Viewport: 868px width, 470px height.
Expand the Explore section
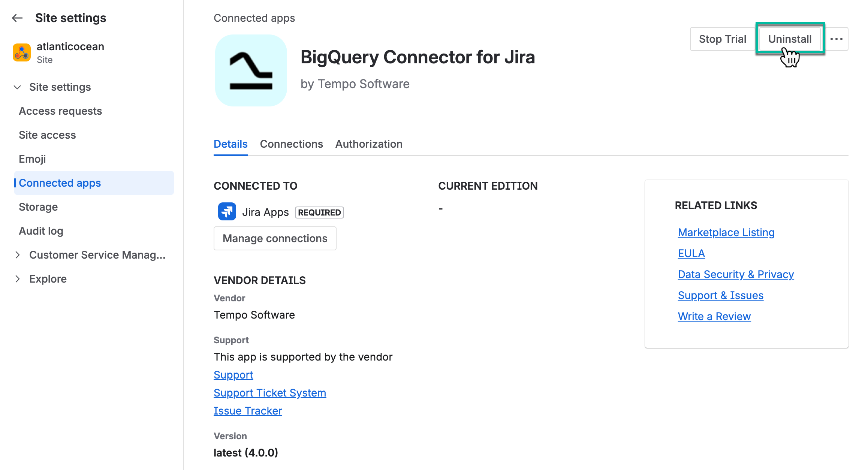click(x=18, y=278)
